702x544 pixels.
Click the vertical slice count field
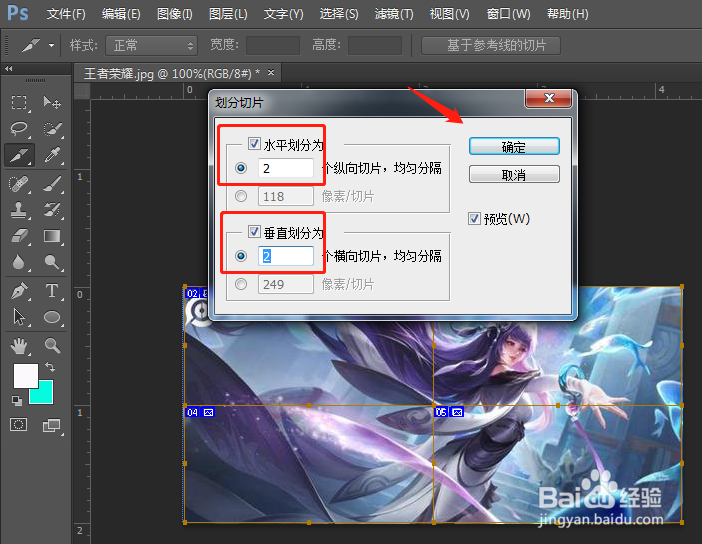[286, 256]
